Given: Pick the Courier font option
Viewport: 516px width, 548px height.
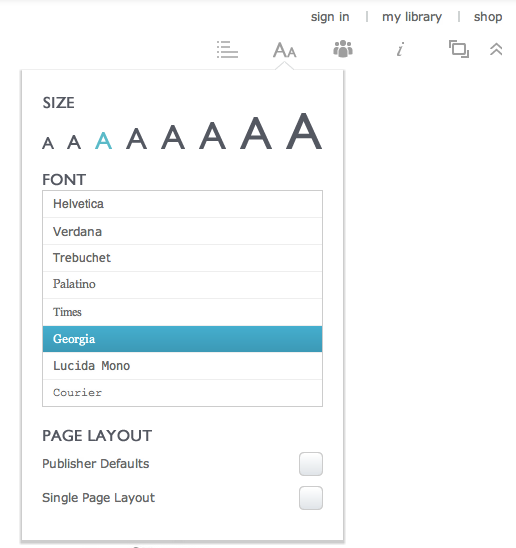Looking at the screenshot, I should click(x=182, y=393).
